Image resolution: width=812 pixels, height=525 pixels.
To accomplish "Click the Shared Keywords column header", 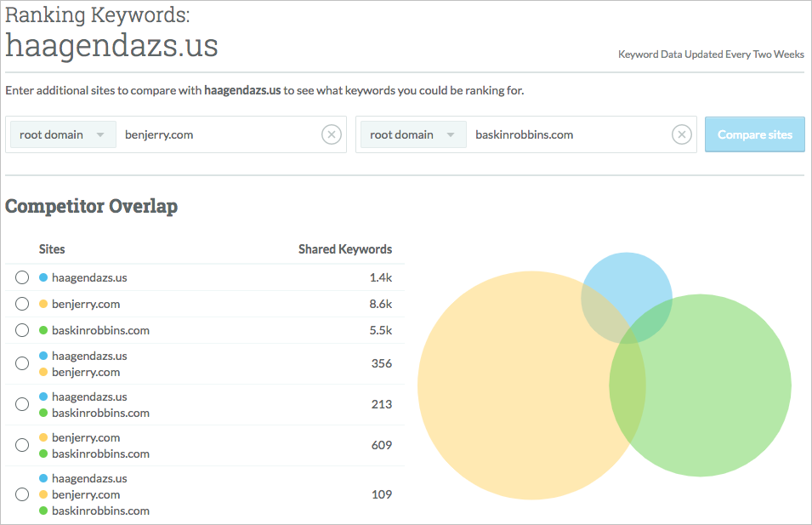I will (345, 249).
